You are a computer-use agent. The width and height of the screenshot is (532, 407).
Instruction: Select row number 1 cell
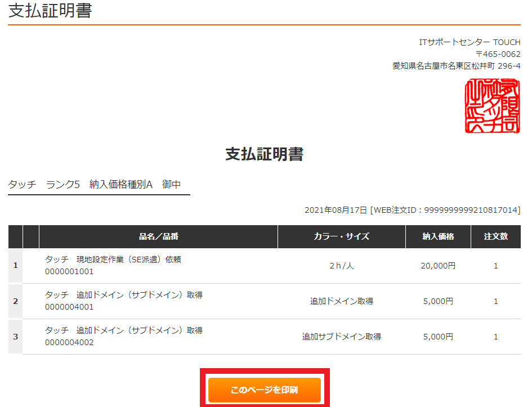[x=15, y=265]
